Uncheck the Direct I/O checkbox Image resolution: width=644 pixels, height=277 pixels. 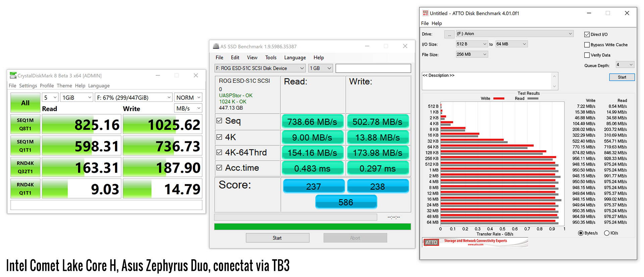[587, 34]
